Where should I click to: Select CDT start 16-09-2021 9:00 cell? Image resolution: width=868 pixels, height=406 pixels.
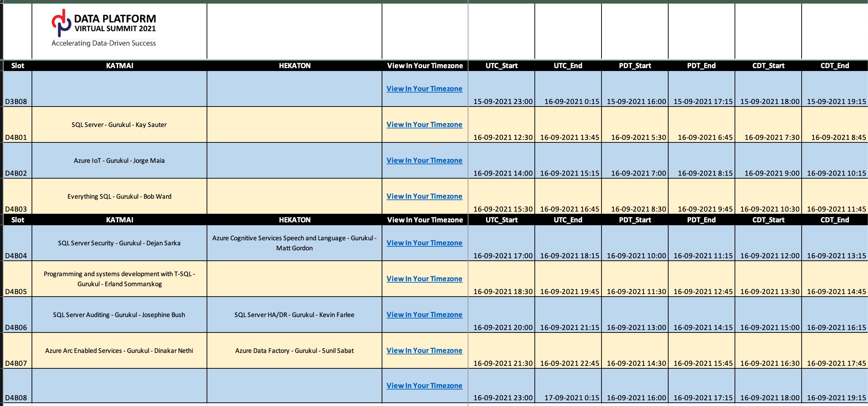pyautogui.click(x=768, y=160)
